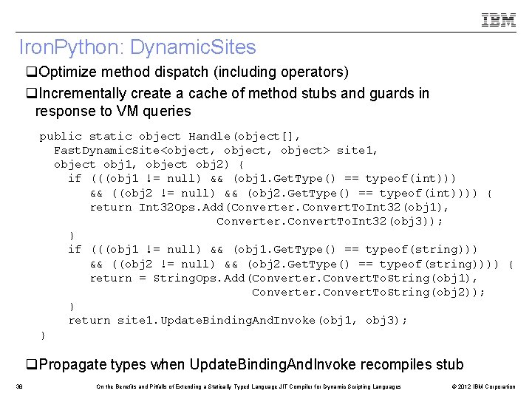The width and height of the screenshot is (532, 399).
Task: Click 'return site1.UpdateBindingAndInvoke(obj1, obj3);' line
Action: pos(237,321)
